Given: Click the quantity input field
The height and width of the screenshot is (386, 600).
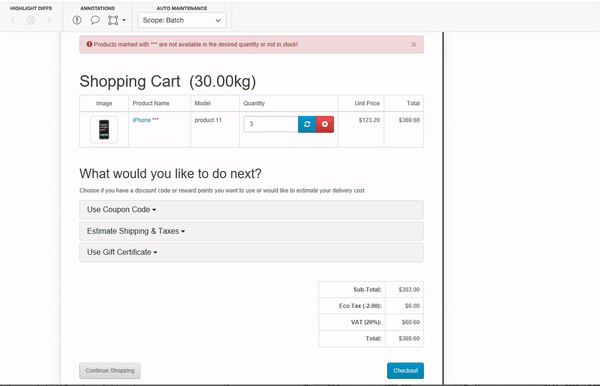Looking at the screenshot, I should pos(271,124).
